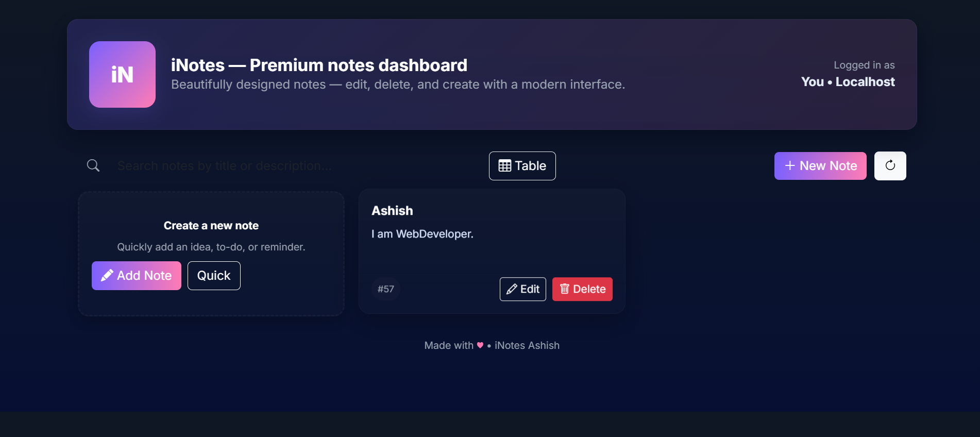
Task: Delete the Ashish note
Action: [x=582, y=289]
